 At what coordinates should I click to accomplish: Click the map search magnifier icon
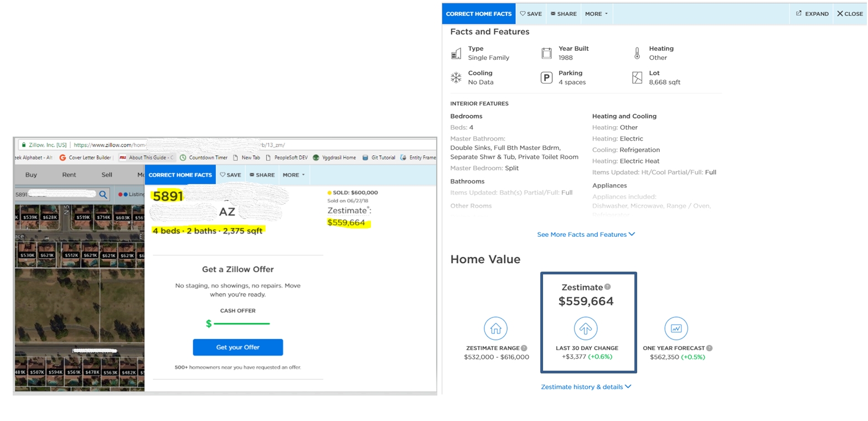104,195
